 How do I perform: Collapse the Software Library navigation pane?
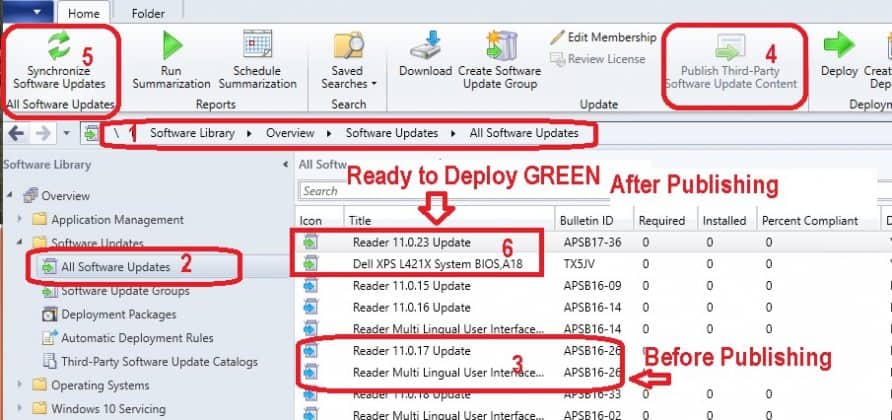point(286,164)
